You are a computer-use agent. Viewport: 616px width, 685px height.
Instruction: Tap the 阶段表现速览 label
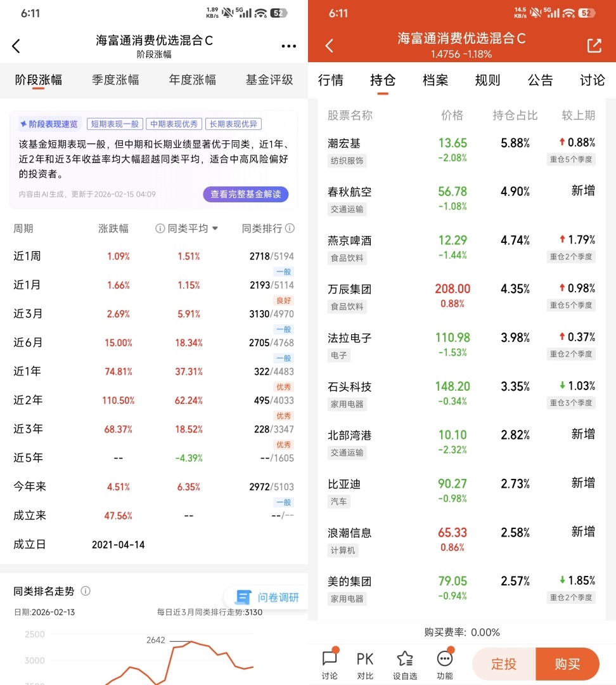[49, 124]
